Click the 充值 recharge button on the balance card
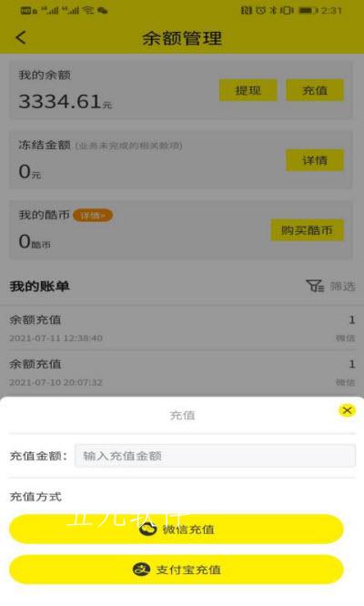 tap(315, 90)
